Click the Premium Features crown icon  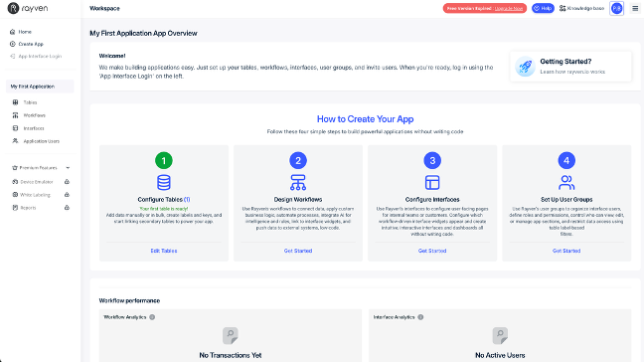(x=15, y=168)
